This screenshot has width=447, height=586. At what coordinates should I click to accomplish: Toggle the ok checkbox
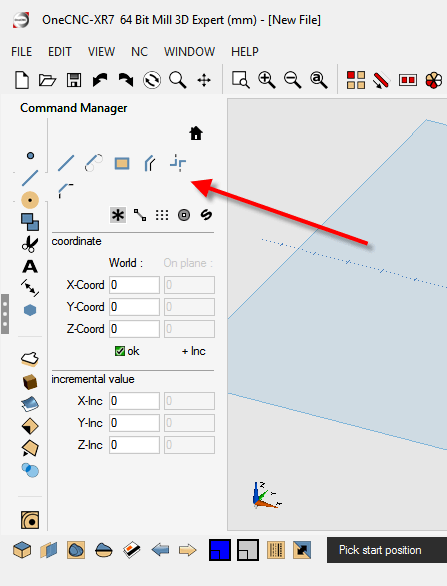[x=120, y=351]
